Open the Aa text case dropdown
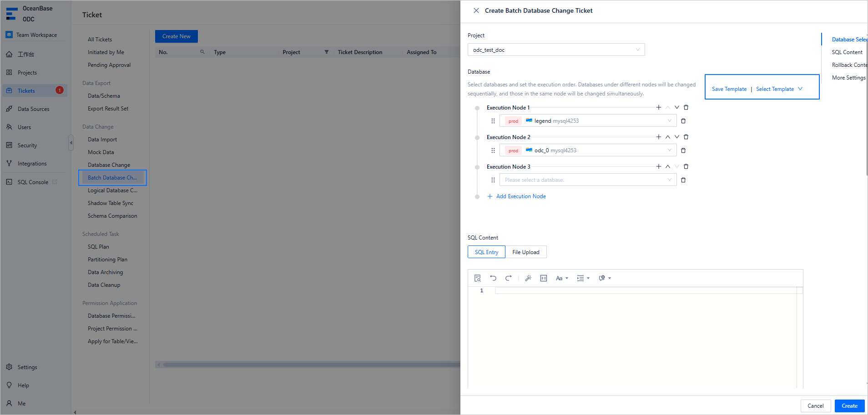Image resolution: width=868 pixels, height=415 pixels. [562, 278]
